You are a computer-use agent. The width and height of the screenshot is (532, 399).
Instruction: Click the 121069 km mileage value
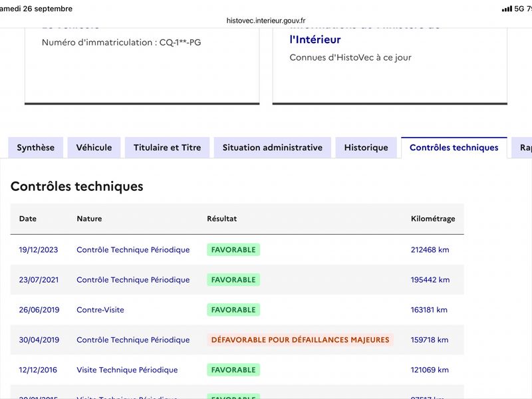pyautogui.click(x=430, y=370)
